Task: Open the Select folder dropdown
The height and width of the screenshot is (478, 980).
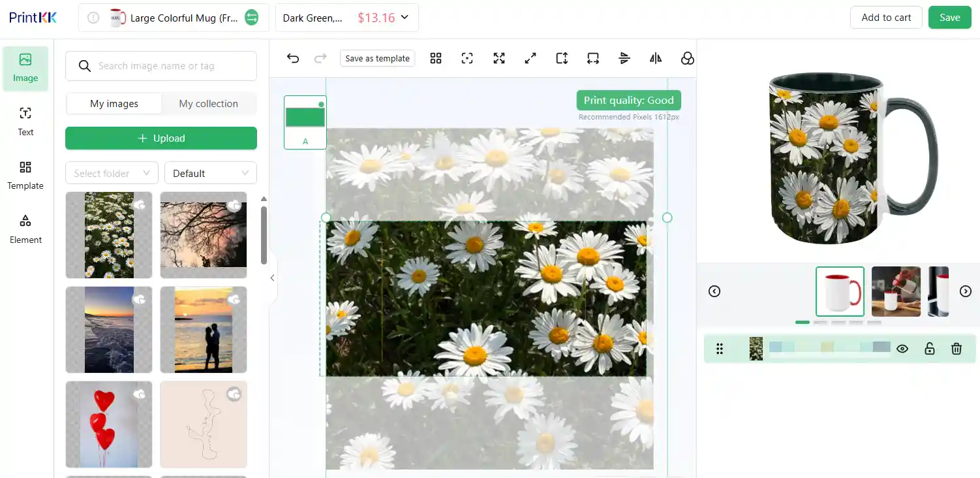Action: (112, 173)
